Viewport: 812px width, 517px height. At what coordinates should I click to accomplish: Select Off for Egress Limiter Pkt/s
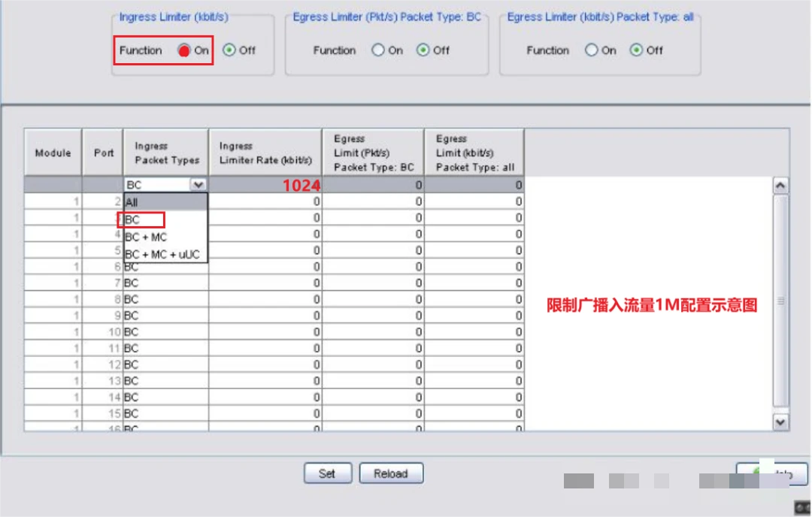coord(423,50)
